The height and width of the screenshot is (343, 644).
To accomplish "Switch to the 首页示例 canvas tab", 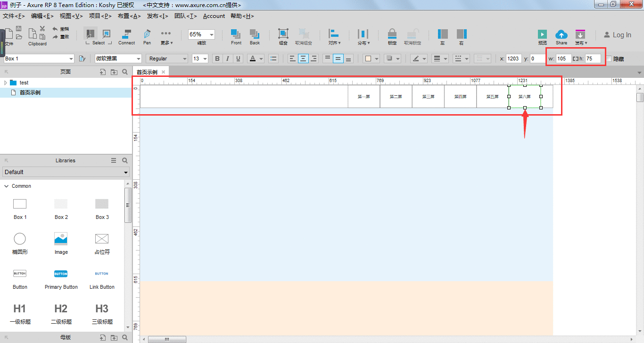I will [x=147, y=72].
